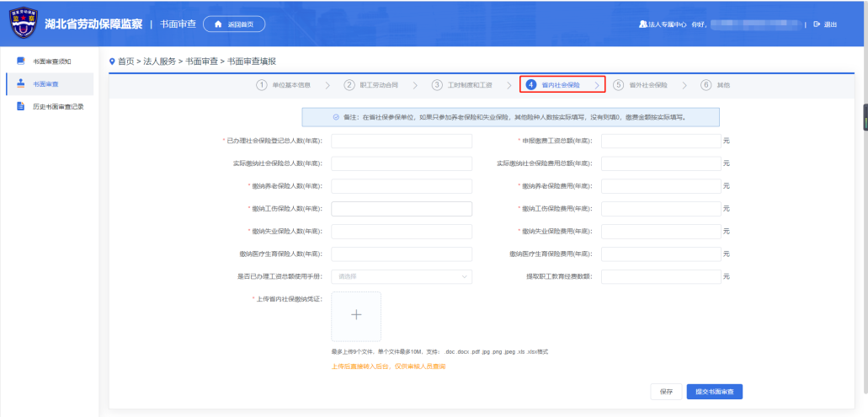Click the 保存 button
This screenshot has width=868, height=417.
click(x=665, y=392)
